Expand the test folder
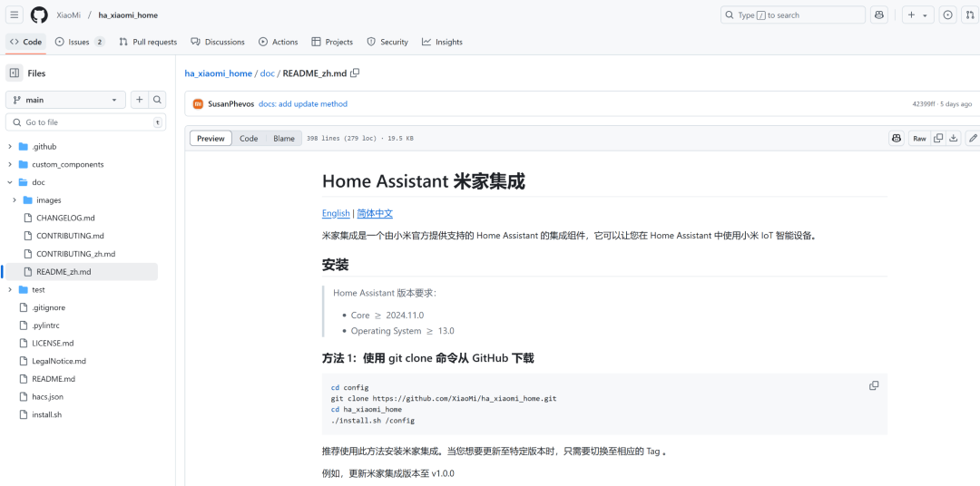Image resolution: width=980 pixels, height=486 pixels. (x=9, y=290)
